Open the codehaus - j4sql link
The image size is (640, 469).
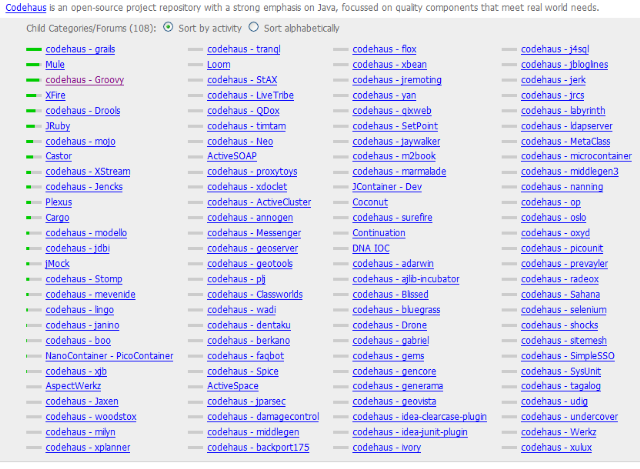555,49
